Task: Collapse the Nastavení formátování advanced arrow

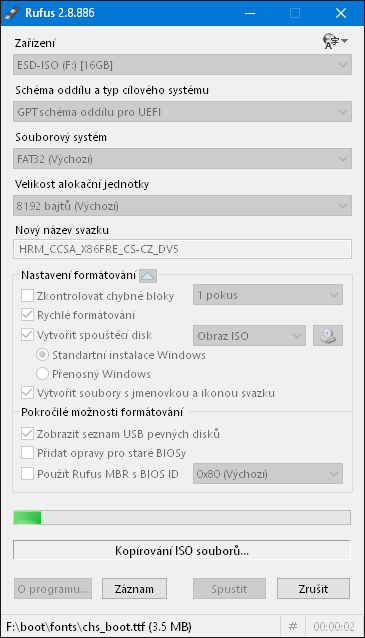Action: click(x=148, y=276)
